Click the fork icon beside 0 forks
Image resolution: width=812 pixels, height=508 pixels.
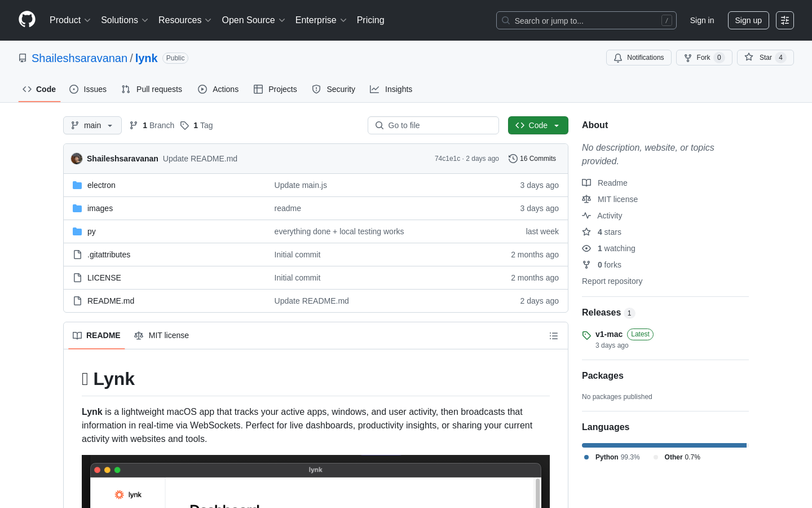586,265
